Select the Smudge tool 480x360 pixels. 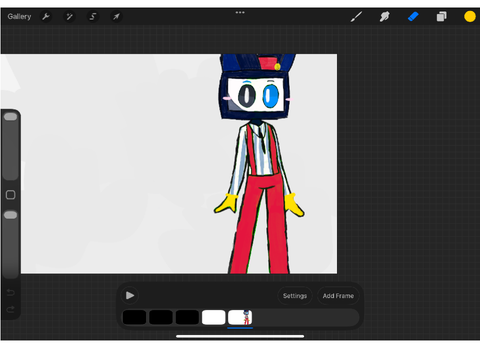pyautogui.click(x=385, y=16)
